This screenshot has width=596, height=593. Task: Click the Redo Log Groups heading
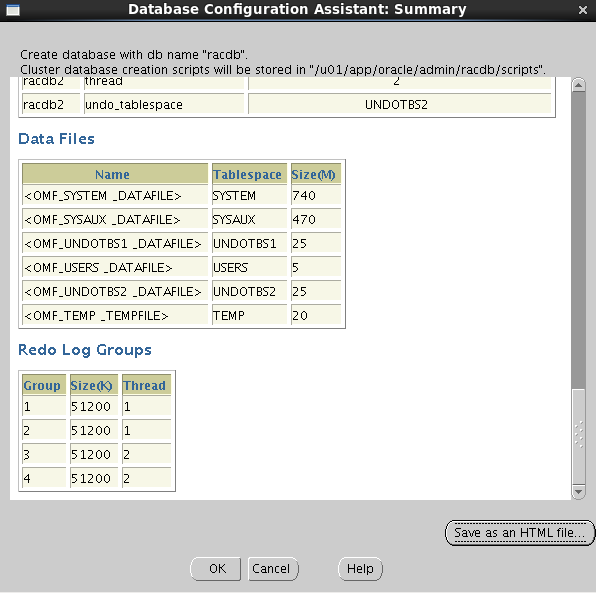(85, 350)
